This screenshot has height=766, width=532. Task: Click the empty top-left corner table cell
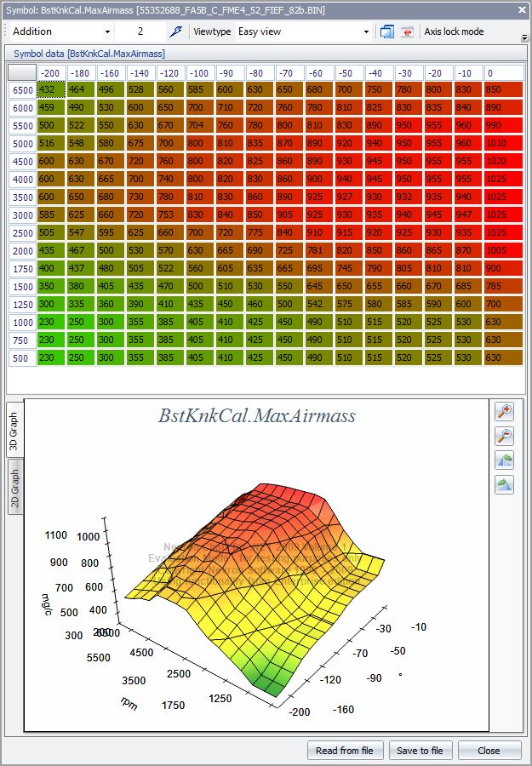coord(22,73)
